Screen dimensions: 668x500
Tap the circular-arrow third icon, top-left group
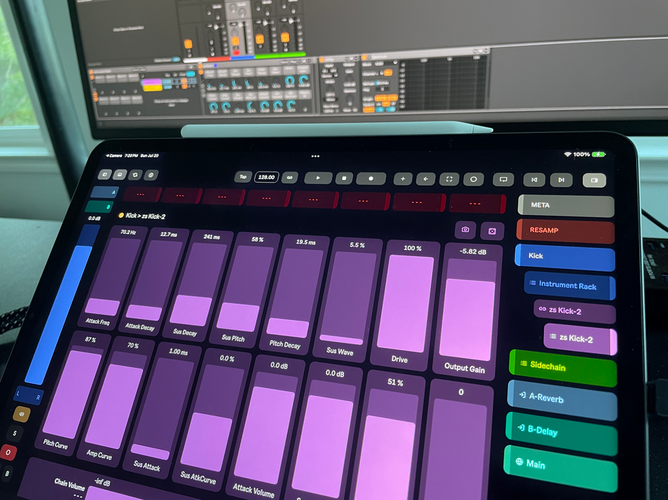(x=135, y=175)
